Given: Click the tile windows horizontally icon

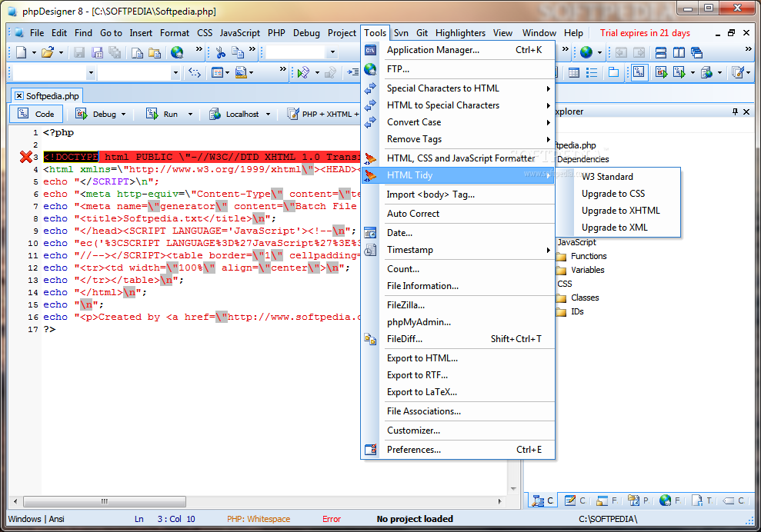Looking at the screenshot, I should pos(660,52).
